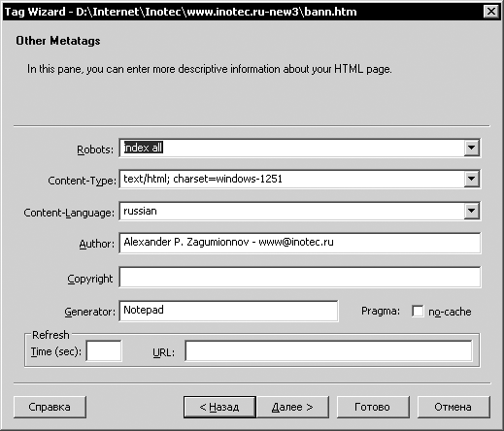Click the Content-Type charset text field

click(291, 179)
